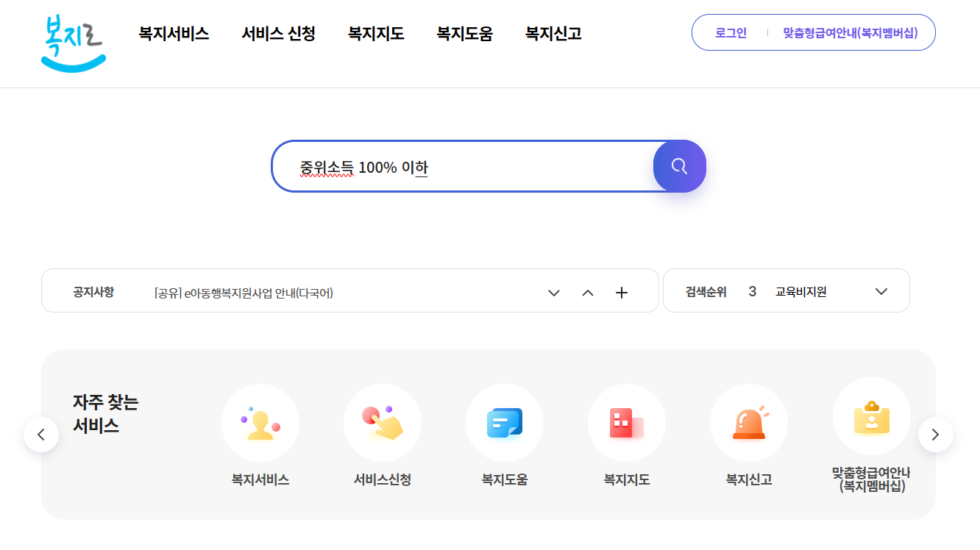This screenshot has width=980, height=550.
Task: Open the 검색순위 ranking dropdown
Action: 881,291
